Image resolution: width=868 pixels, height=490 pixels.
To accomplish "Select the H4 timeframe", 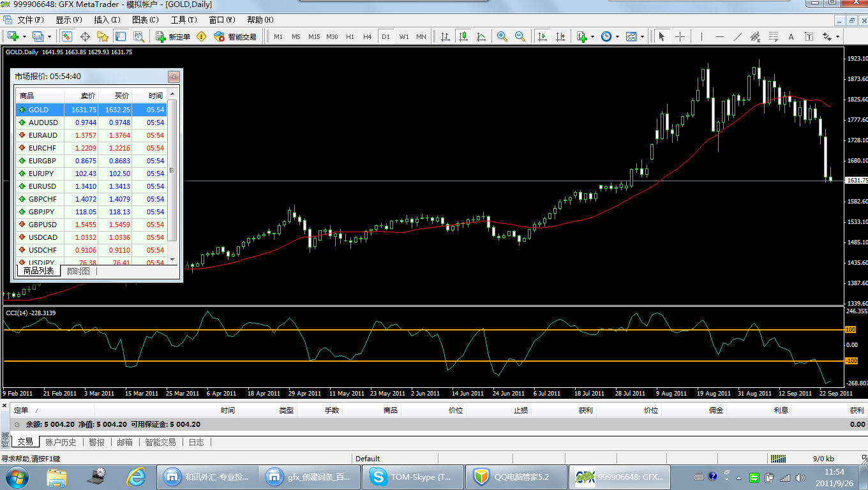I will tap(368, 36).
